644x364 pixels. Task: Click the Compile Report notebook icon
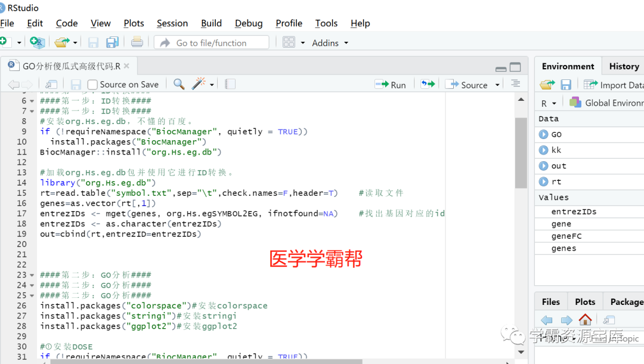[x=230, y=84]
